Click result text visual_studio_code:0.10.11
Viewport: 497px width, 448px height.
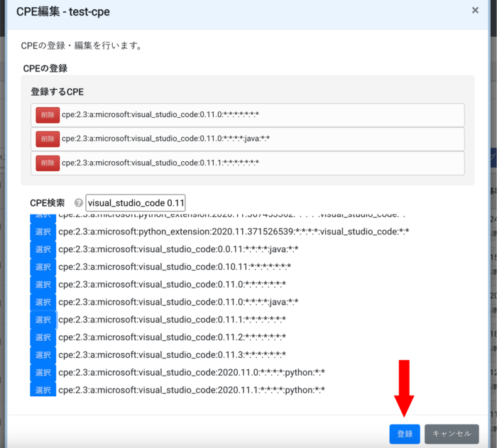(175, 267)
